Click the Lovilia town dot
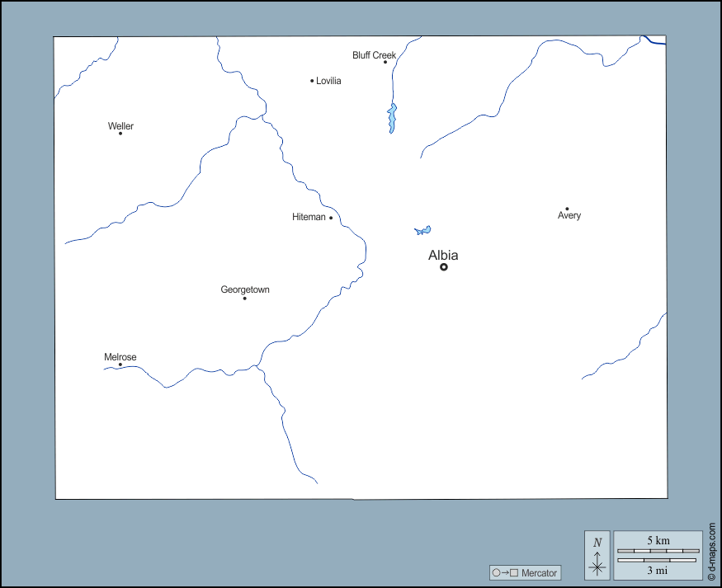The image size is (722, 588). coord(312,81)
